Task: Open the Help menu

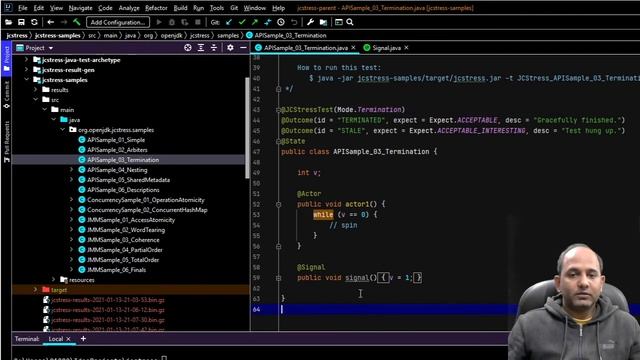Action: (x=278, y=8)
